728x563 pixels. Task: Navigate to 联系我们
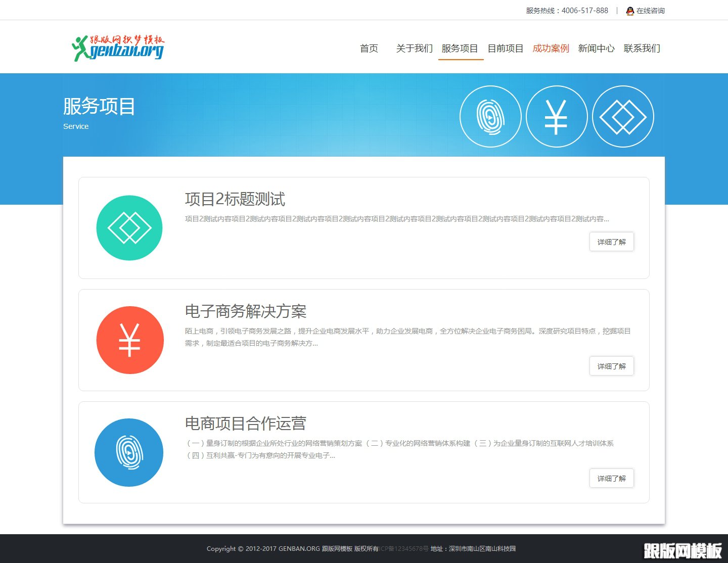(641, 49)
